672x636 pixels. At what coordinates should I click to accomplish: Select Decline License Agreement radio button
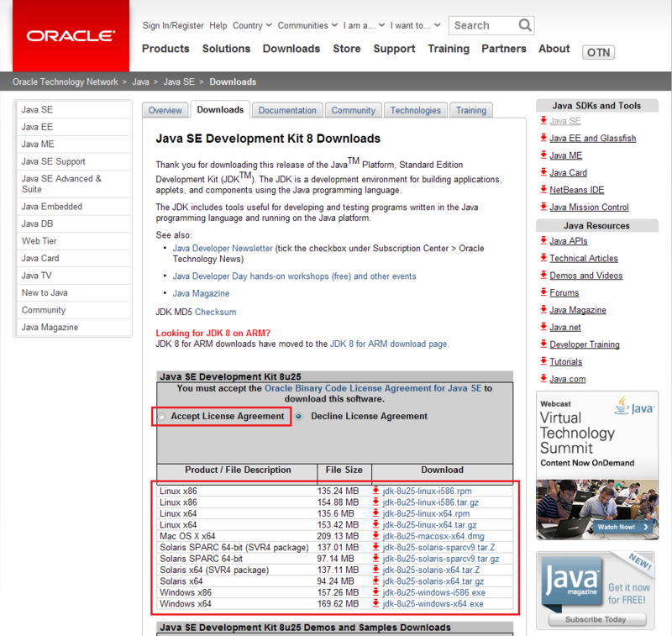pos(299,416)
